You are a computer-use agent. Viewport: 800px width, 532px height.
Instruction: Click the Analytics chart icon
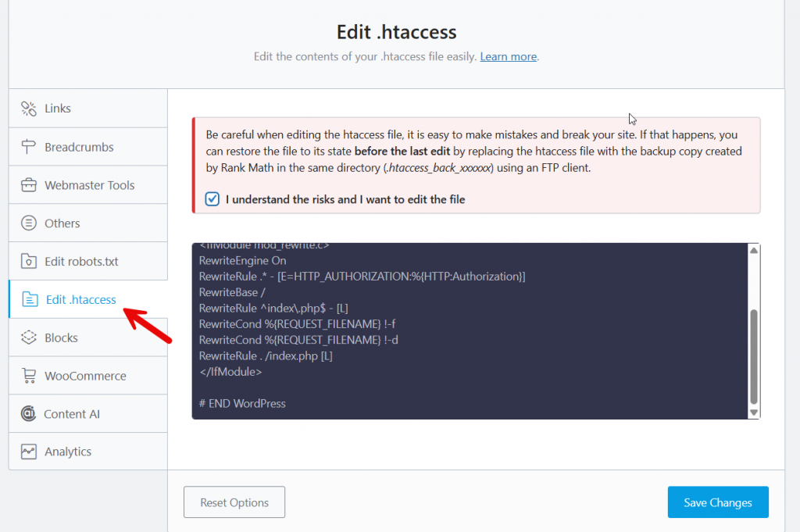(x=30, y=451)
